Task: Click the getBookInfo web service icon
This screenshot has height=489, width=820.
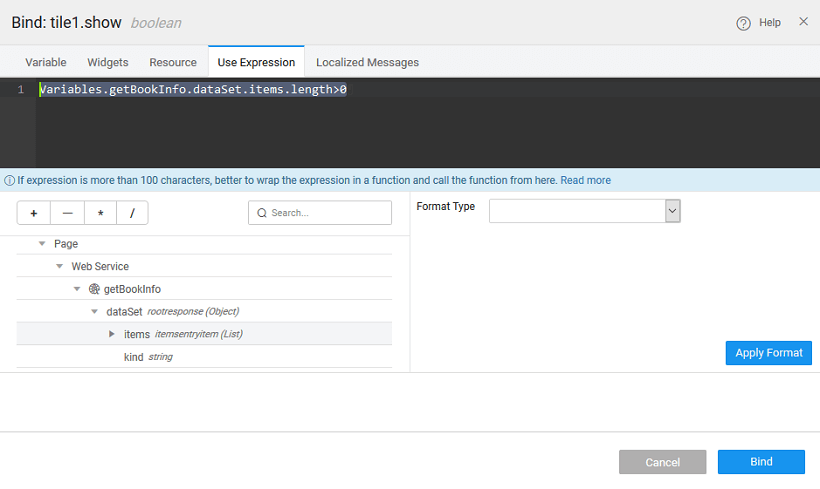Action: click(x=94, y=289)
